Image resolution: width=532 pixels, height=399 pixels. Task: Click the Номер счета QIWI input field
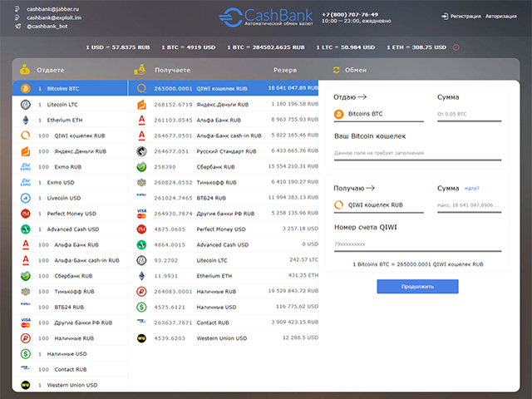coord(417,244)
